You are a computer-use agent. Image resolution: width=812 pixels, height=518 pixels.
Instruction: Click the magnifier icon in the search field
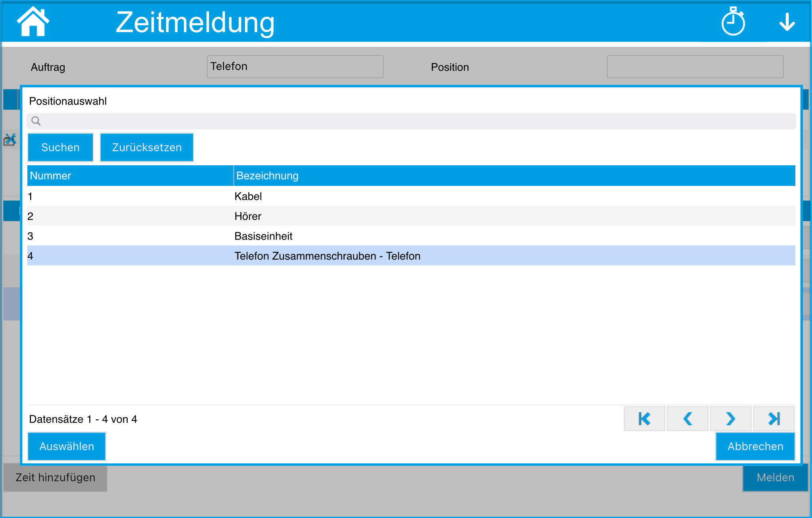point(36,121)
